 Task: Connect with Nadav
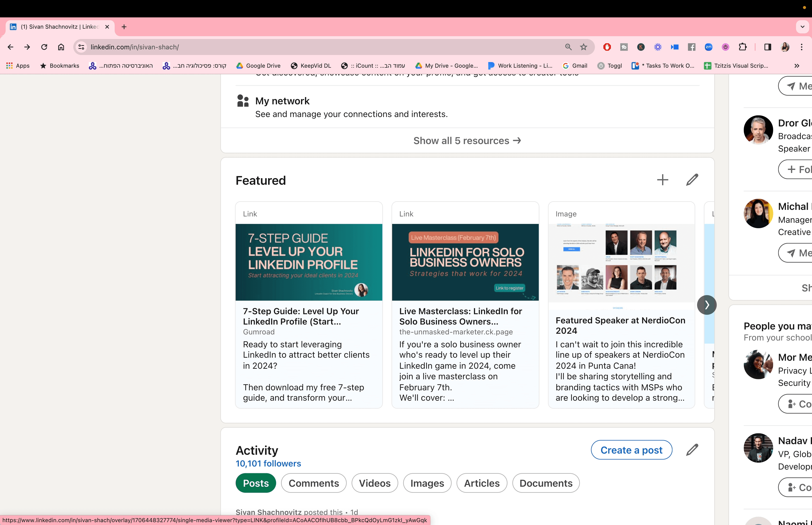point(795,487)
